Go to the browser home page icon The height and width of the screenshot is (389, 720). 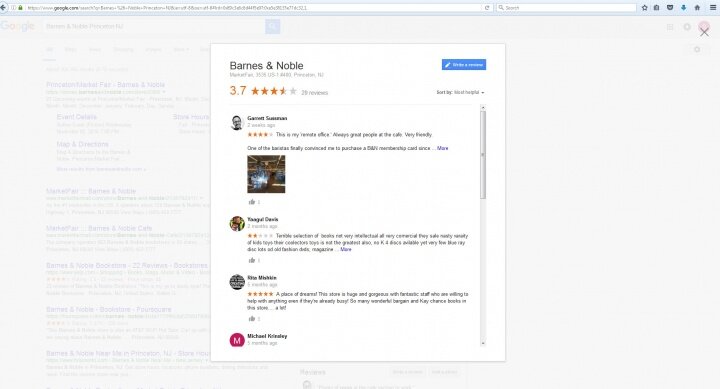(x=697, y=8)
